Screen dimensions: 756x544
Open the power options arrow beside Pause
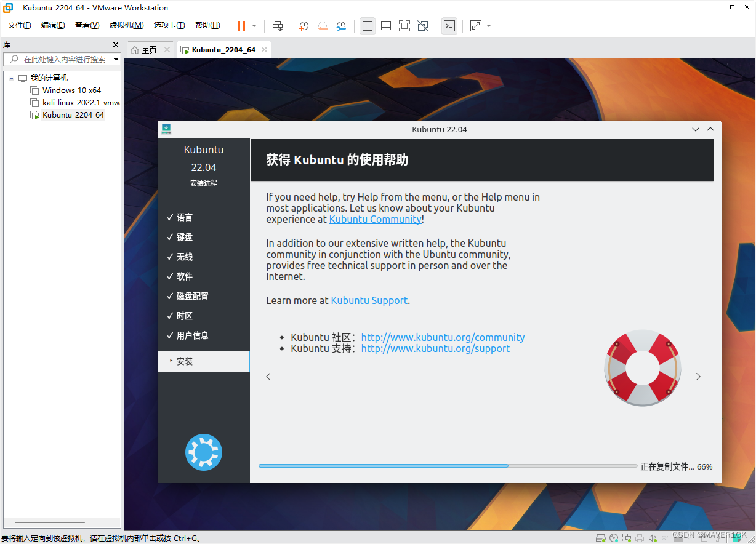(x=254, y=26)
